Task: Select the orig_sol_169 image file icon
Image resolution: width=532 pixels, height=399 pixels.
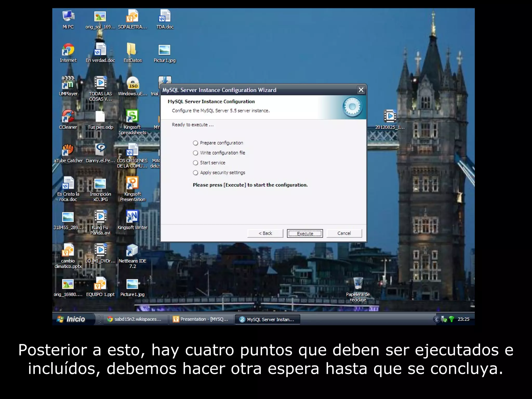Action: [x=100, y=17]
